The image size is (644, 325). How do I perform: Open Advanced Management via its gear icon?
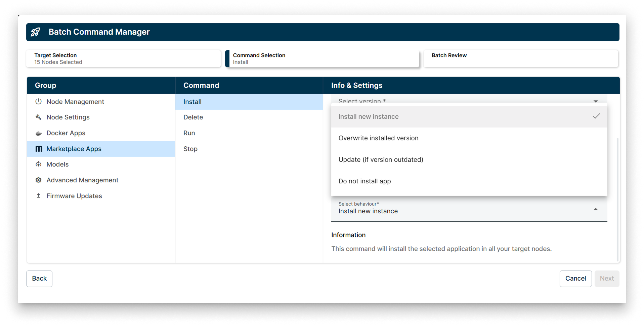(x=38, y=180)
